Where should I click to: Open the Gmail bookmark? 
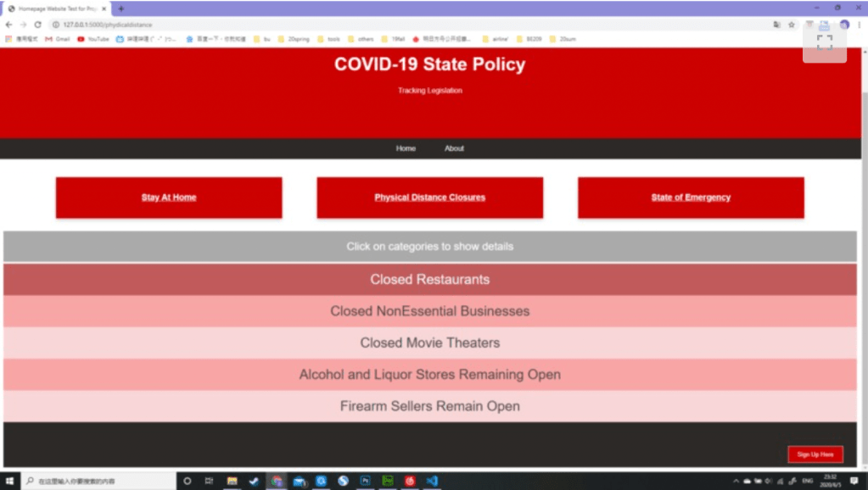58,39
